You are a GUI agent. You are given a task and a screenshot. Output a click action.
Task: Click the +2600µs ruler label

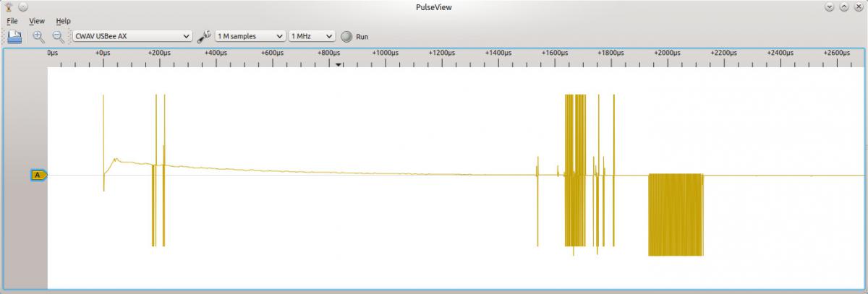pos(836,53)
